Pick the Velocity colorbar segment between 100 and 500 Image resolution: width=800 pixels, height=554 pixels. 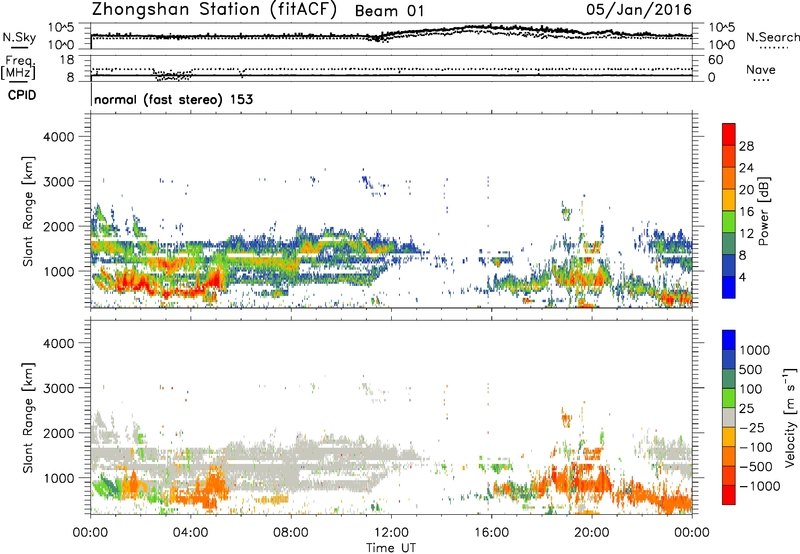(729, 379)
